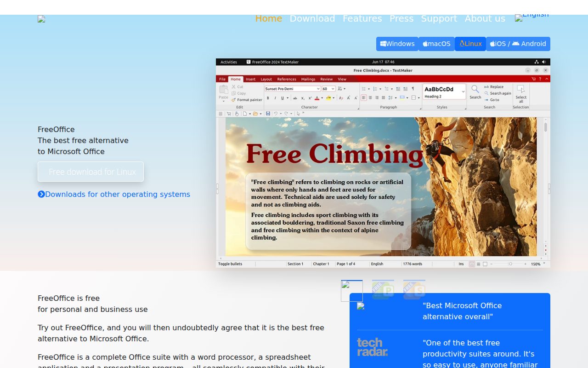Click the Format painter brush icon
Screen dimensions: 588x368
[x=233, y=100]
